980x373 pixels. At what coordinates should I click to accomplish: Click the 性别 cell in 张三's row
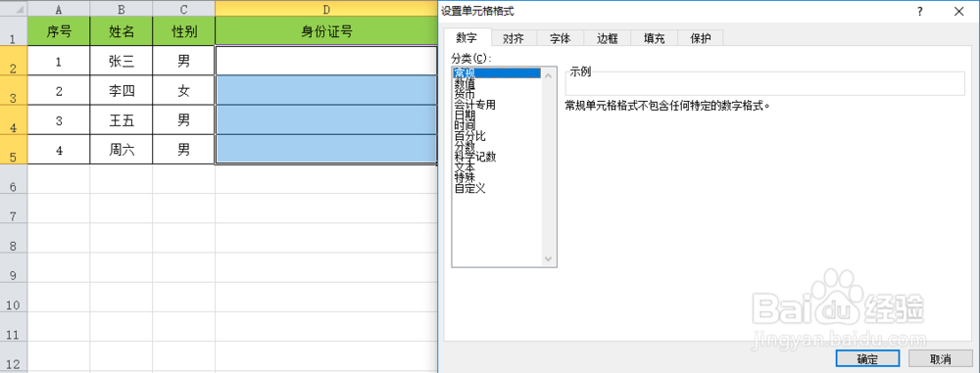pyautogui.click(x=184, y=62)
